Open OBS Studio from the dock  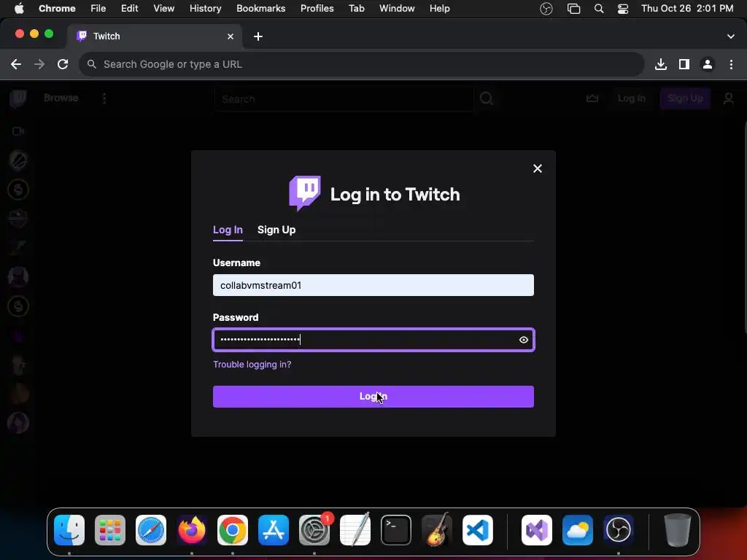tap(619, 530)
